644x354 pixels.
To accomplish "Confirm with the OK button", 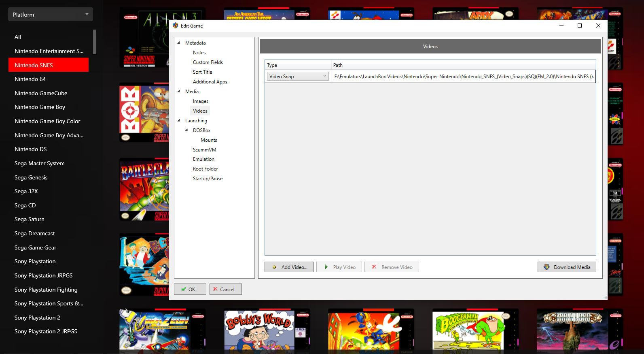I will [190, 289].
